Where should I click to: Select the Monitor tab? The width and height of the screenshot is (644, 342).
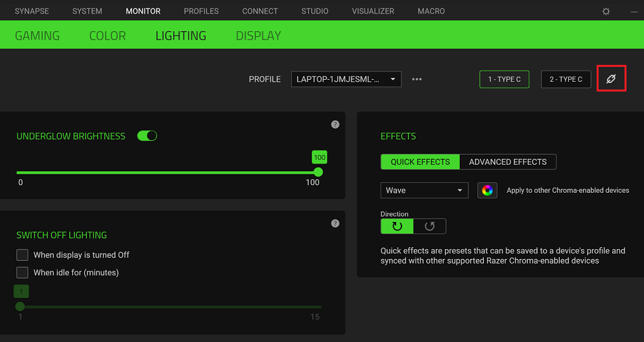click(x=143, y=11)
